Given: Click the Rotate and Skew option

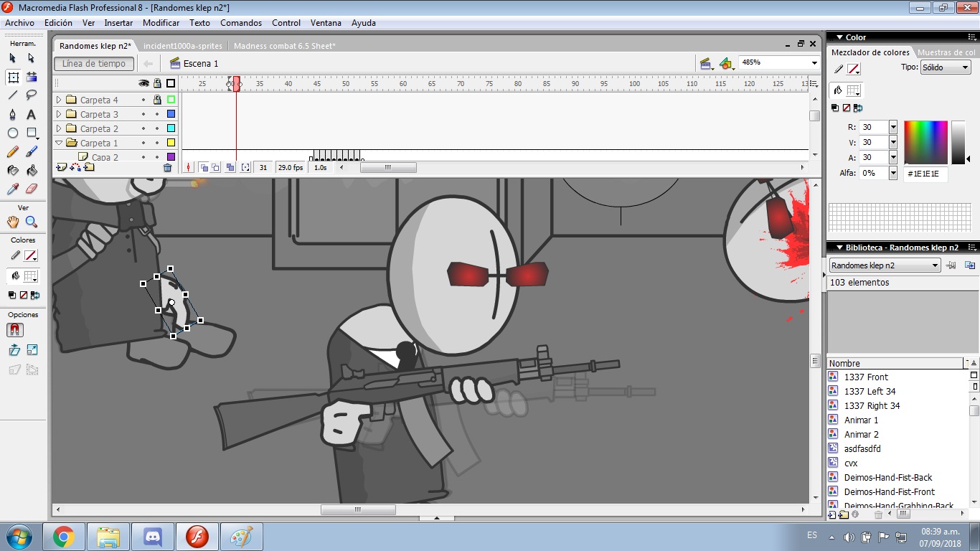Looking at the screenshot, I should click(14, 350).
